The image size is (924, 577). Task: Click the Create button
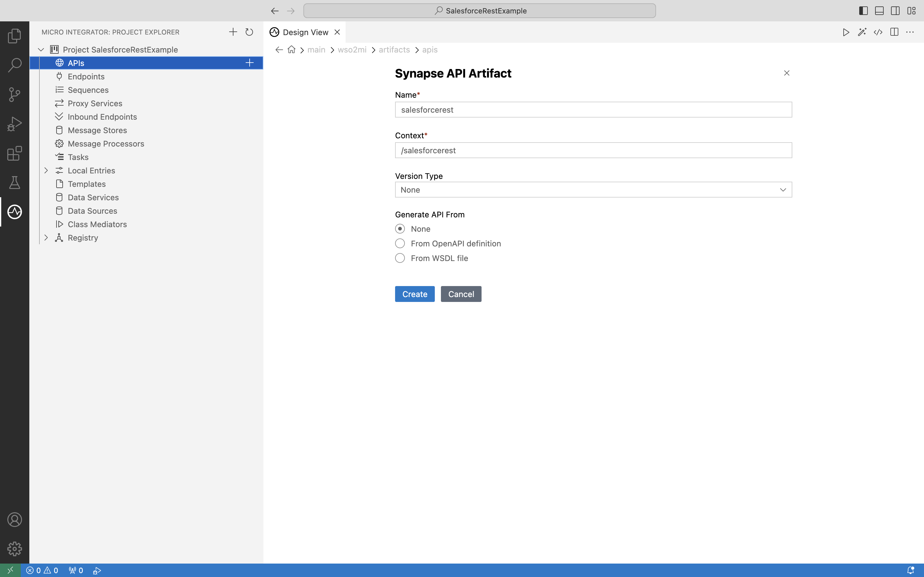pos(414,294)
